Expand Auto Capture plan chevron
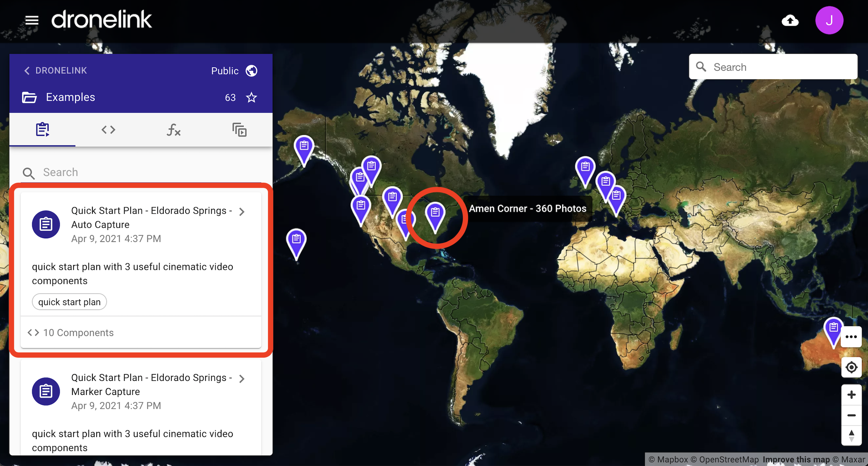The image size is (868, 466). tap(242, 212)
